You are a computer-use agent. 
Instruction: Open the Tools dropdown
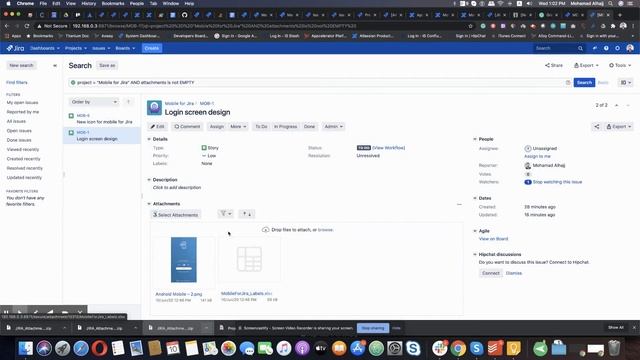click(x=620, y=65)
